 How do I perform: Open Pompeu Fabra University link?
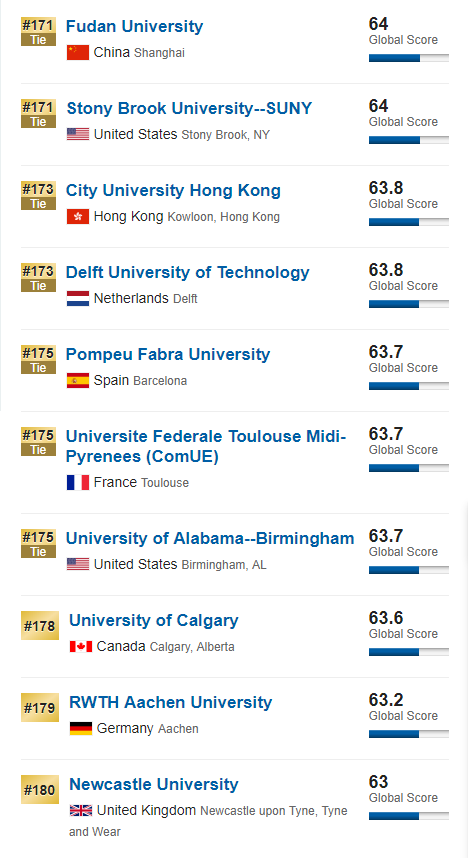[x=167, y=355]
